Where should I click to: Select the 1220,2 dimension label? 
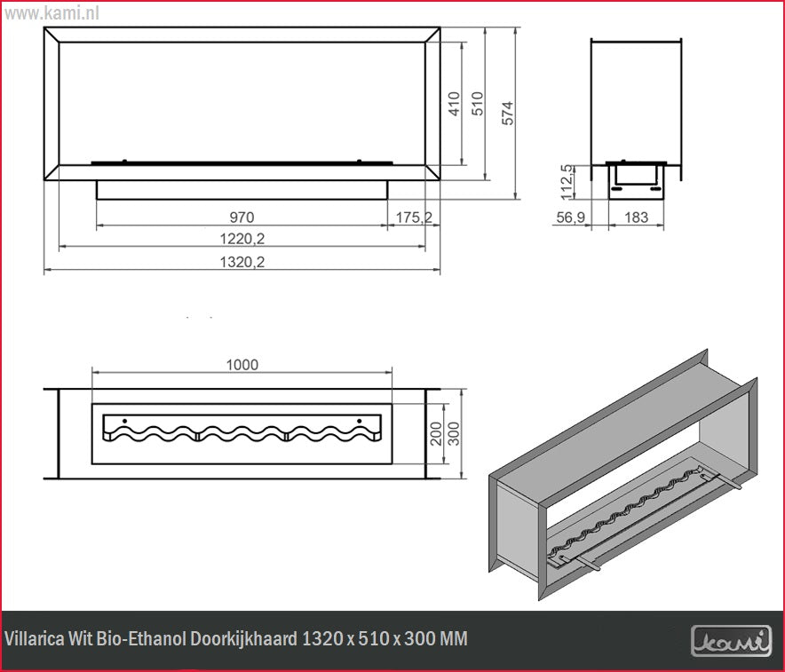242,238
